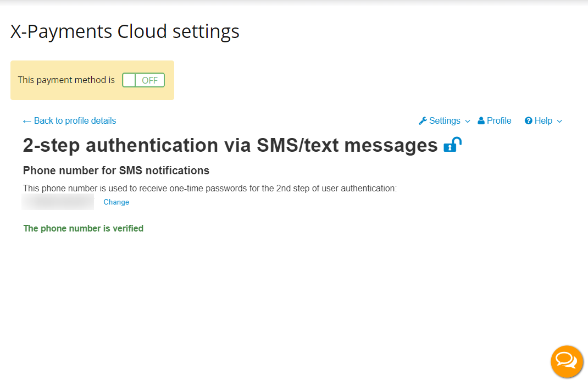Click the blurred phone number field
This screenshot has height=386, width=588.
coord(58,202)
